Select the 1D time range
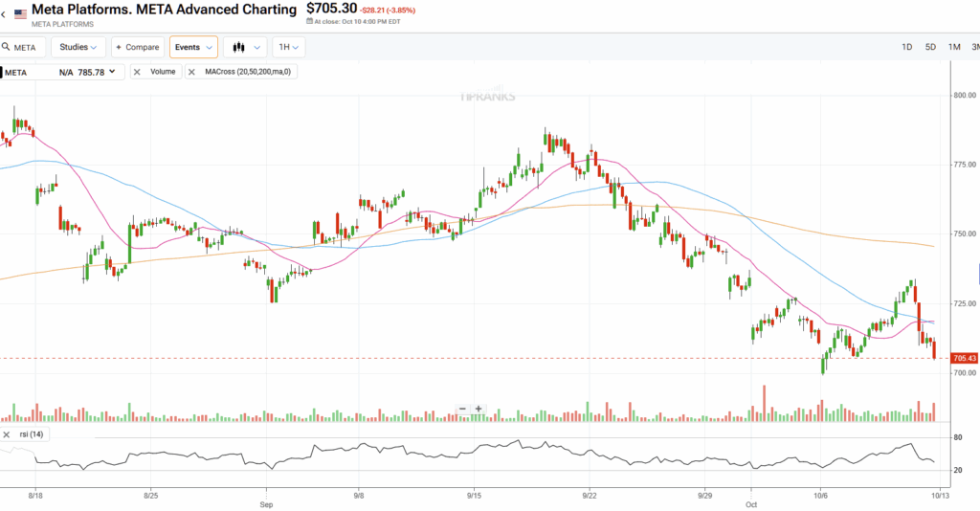The image size is (980, 511). [x=906, y=47]
